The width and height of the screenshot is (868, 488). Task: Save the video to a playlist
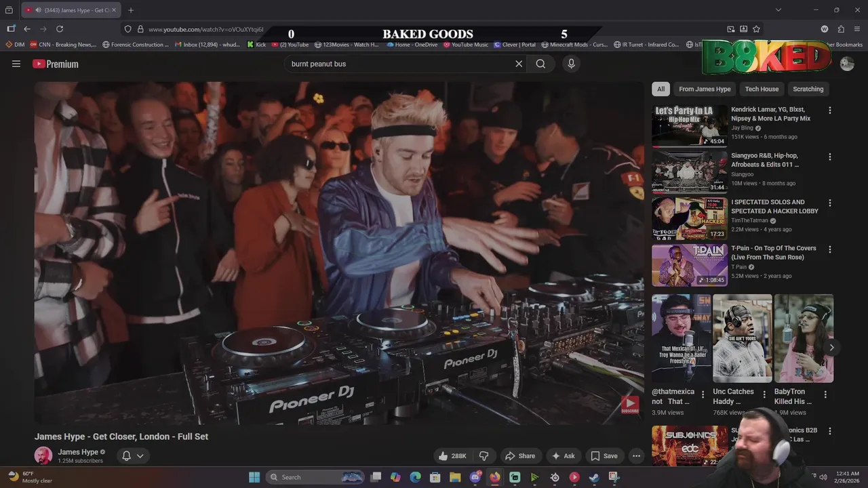(604, 456)
